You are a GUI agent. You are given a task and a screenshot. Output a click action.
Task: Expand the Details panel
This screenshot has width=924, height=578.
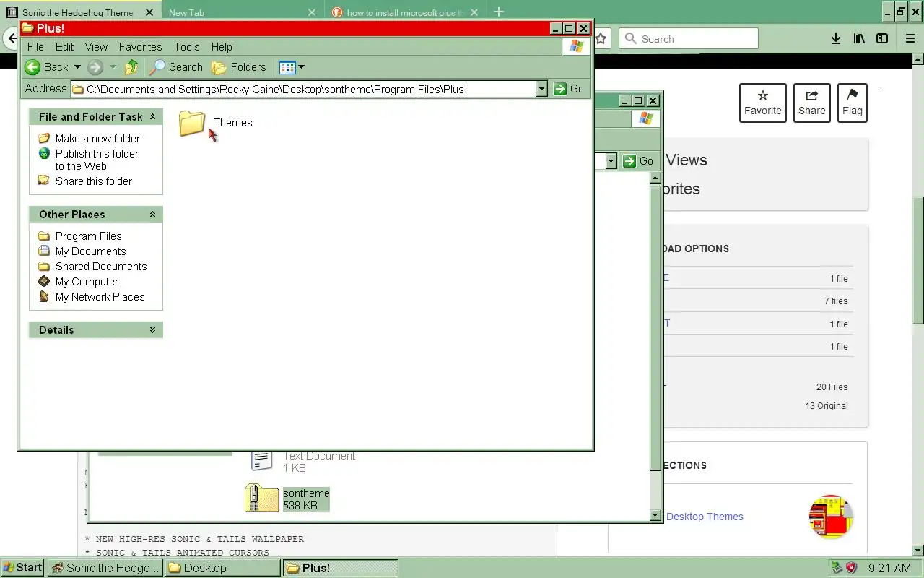tap(152, 329)
